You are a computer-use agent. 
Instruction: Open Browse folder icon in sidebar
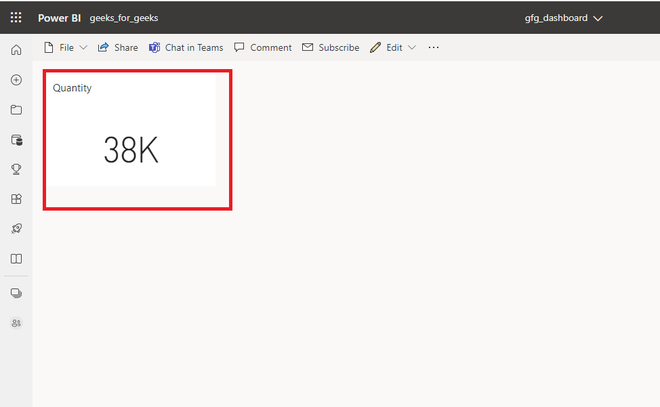pyautogui.click(x=16, y=110)
